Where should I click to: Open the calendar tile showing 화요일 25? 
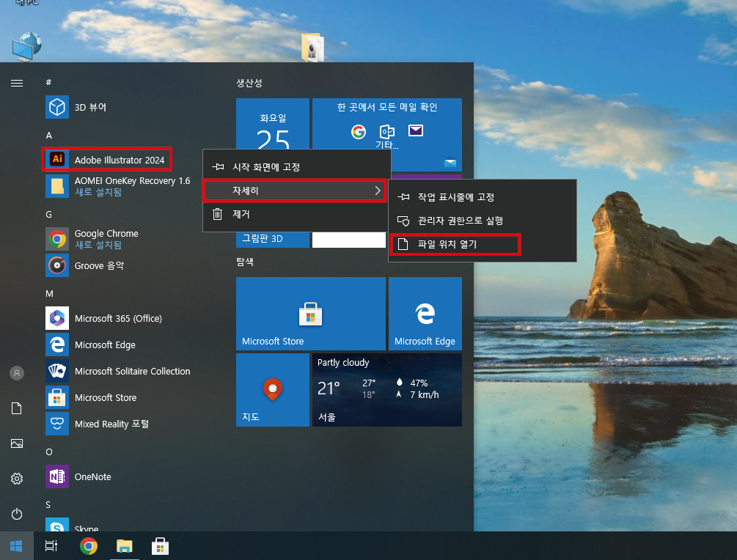click(x=273, y=124)
